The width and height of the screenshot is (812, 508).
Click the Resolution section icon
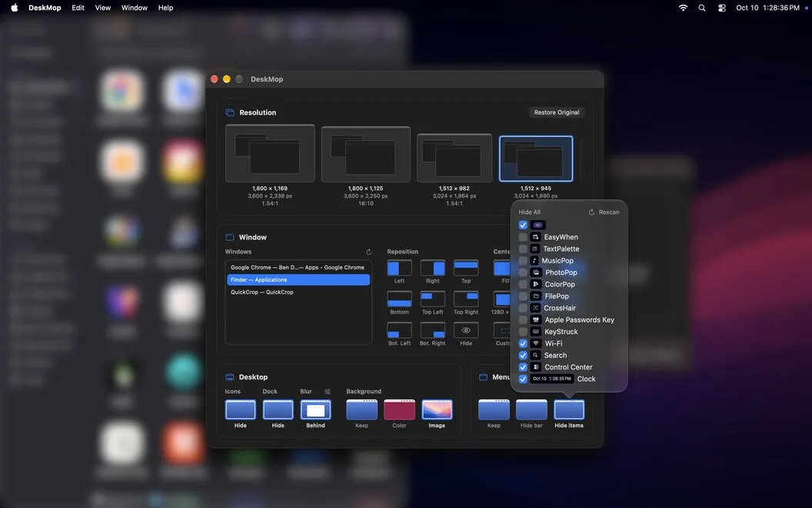click(x=230, y=112)
